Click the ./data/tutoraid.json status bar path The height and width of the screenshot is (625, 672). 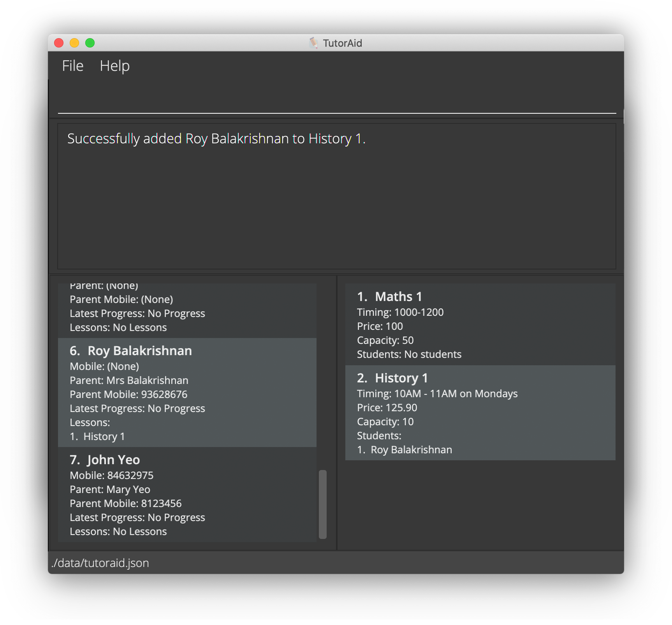click(100, 563)
